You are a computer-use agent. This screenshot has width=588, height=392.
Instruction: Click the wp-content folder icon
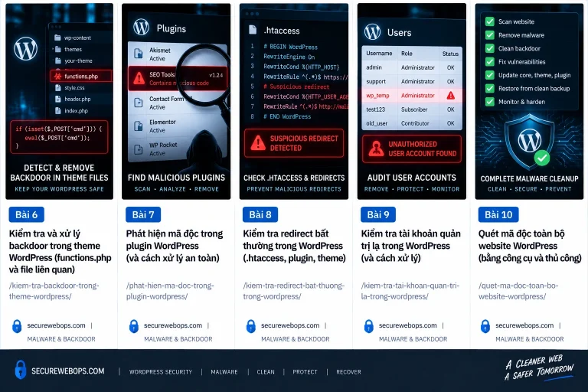(57, 38)
